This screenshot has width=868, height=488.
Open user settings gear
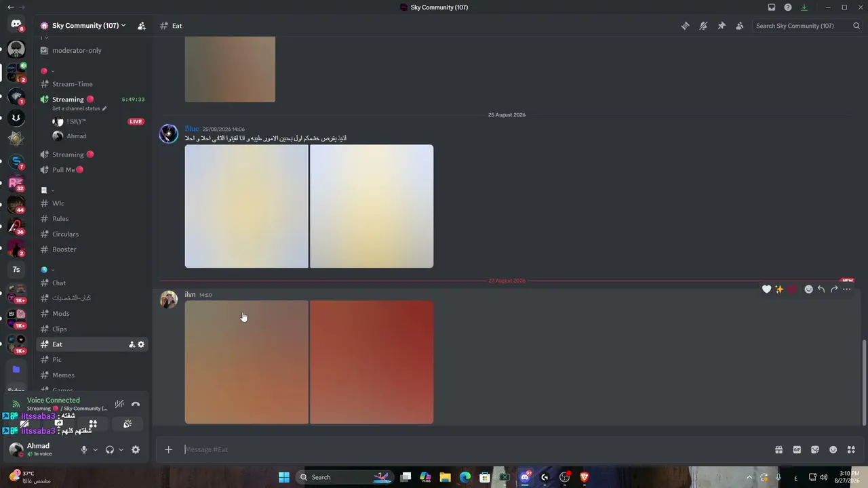pyautogui.click(x=136, y=449)
